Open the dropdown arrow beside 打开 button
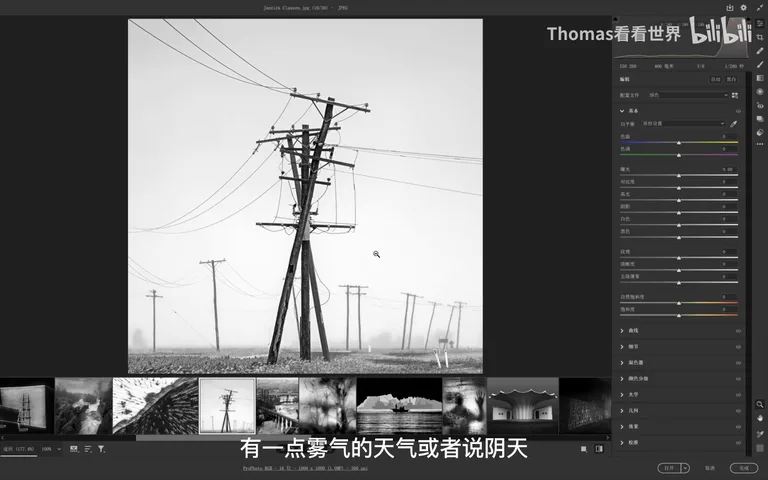The height and width of the screenshot is (480, 768). click(x=685, y=468)
